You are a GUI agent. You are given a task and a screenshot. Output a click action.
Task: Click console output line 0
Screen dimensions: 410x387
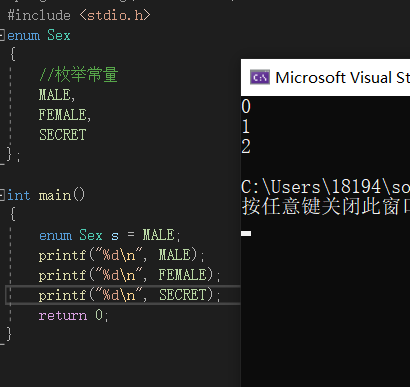click(x=246, y=106)
